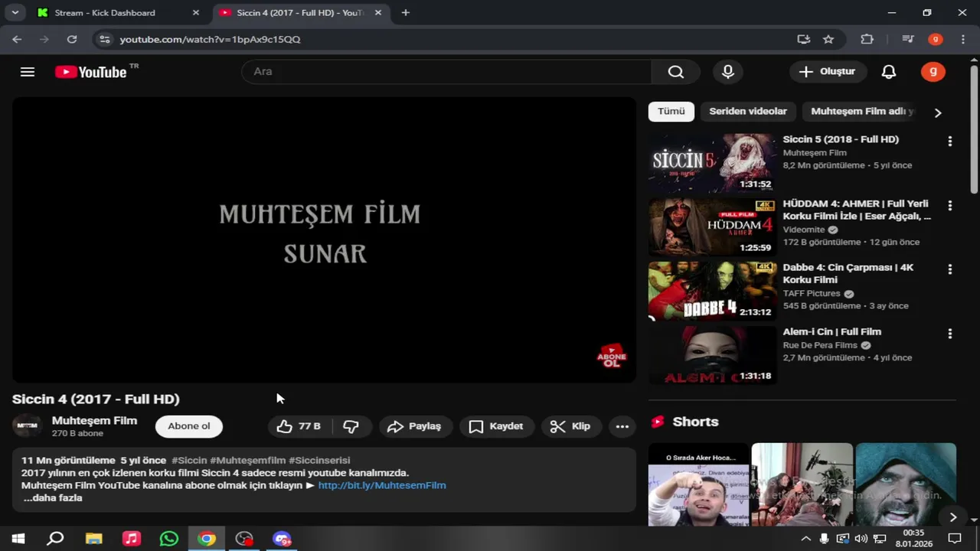Subscribe with the Abone ol button
This screenshot has width=980, height=551.
click(189, 426)
